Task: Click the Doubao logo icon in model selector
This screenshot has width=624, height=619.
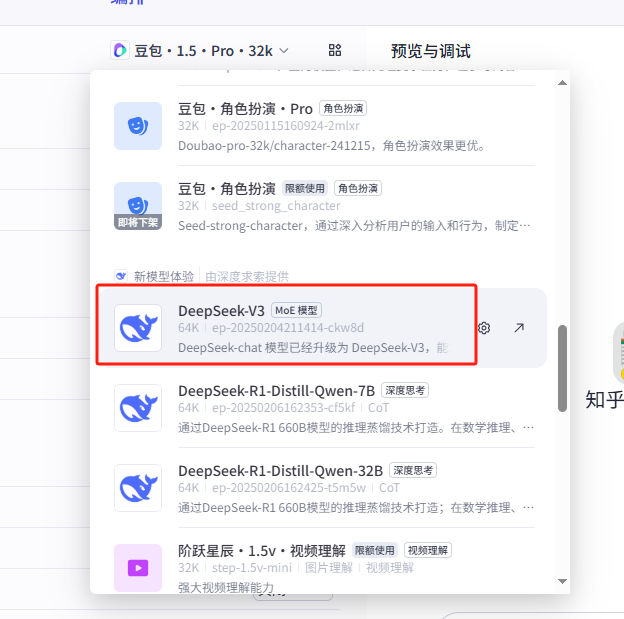Action: point(120,51)
